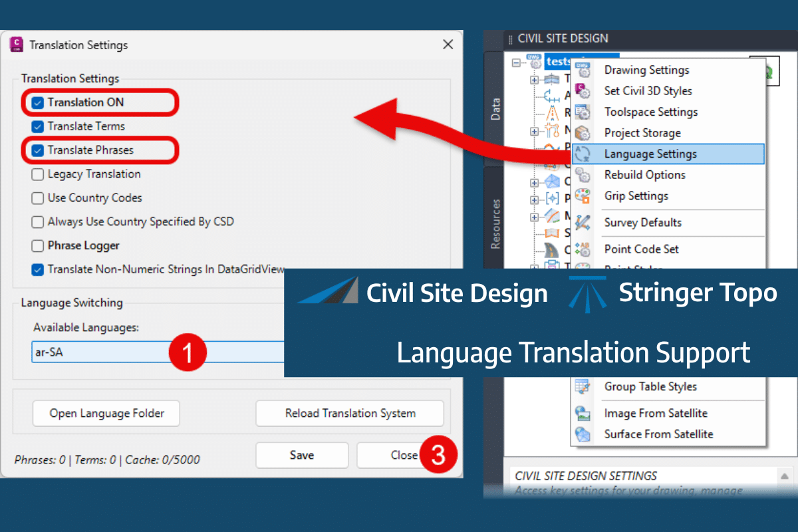The image size is (798, 532).
Task: Click the Phrases Terms Cache status text
Action: 107,460
